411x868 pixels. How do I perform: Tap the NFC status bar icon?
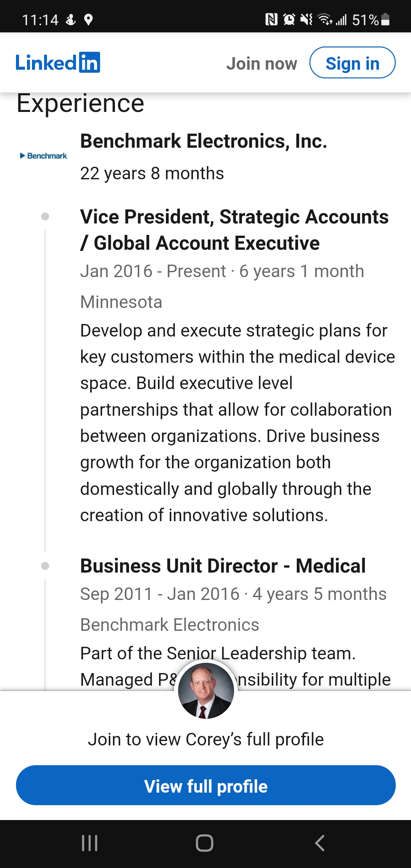271,19
